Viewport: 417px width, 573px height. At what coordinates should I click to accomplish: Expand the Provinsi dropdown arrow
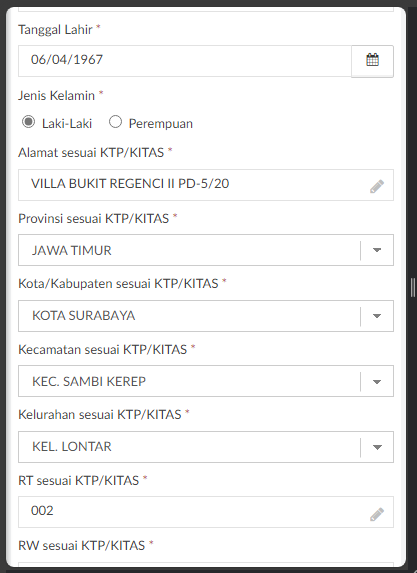point(377,250)
